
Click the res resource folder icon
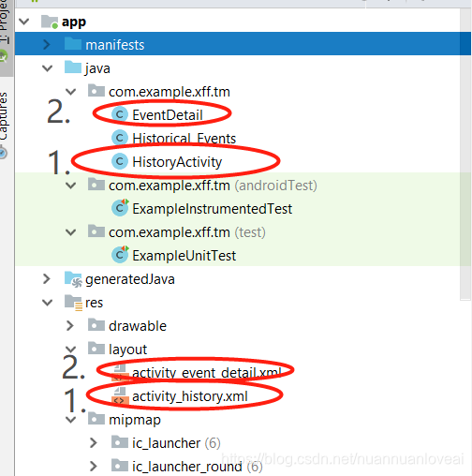coord(73,303)
